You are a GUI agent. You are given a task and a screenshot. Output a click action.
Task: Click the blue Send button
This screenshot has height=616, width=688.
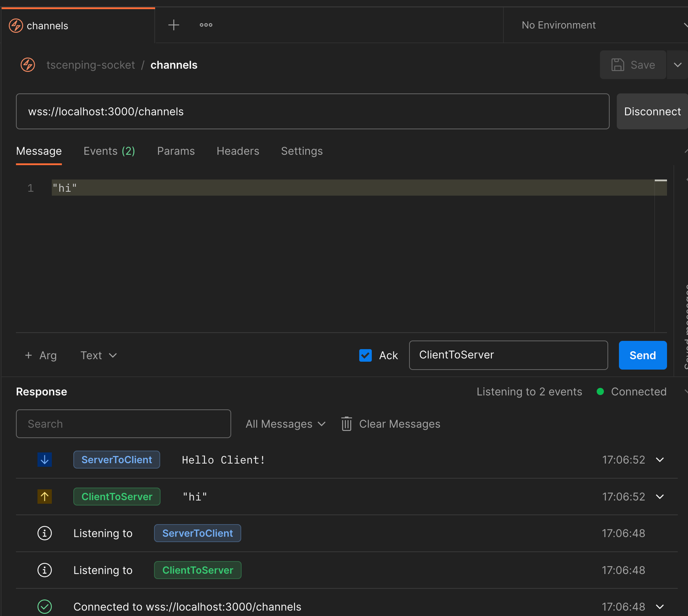pyautogui.click(x=642, y=355)
